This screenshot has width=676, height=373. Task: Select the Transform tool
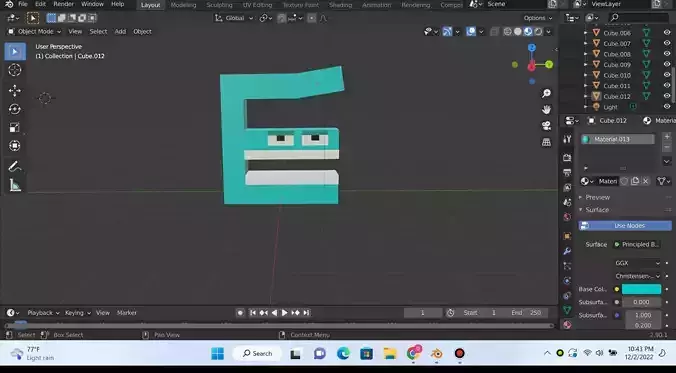pos(15,146)
